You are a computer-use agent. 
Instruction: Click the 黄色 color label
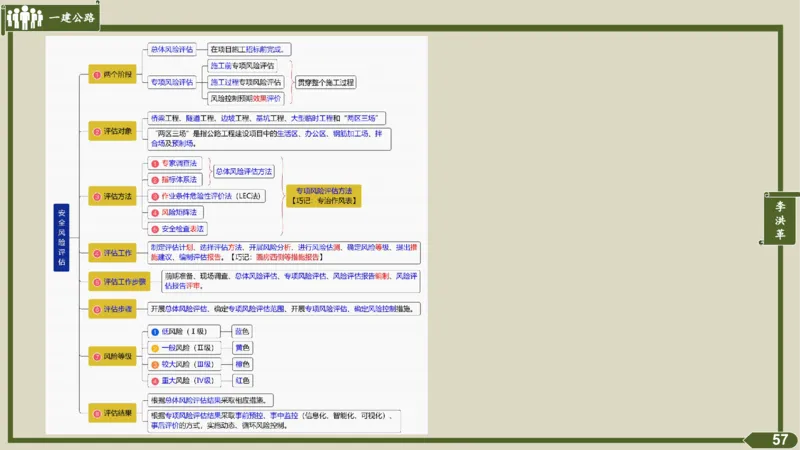click(x=242, y=348)
